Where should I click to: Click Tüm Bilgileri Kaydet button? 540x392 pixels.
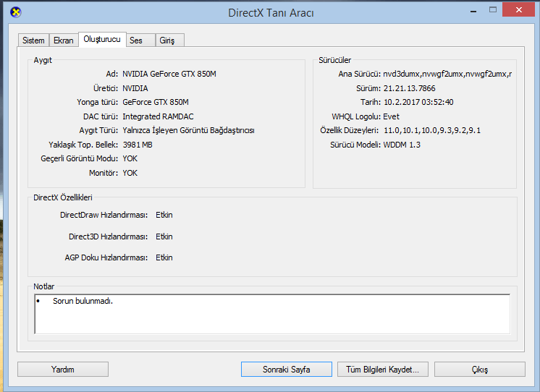pos(383,370)
